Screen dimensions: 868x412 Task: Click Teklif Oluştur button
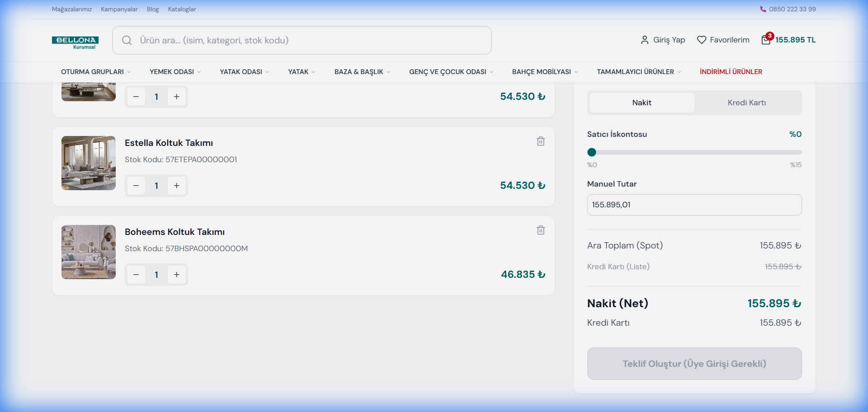(x=694, y=364)
